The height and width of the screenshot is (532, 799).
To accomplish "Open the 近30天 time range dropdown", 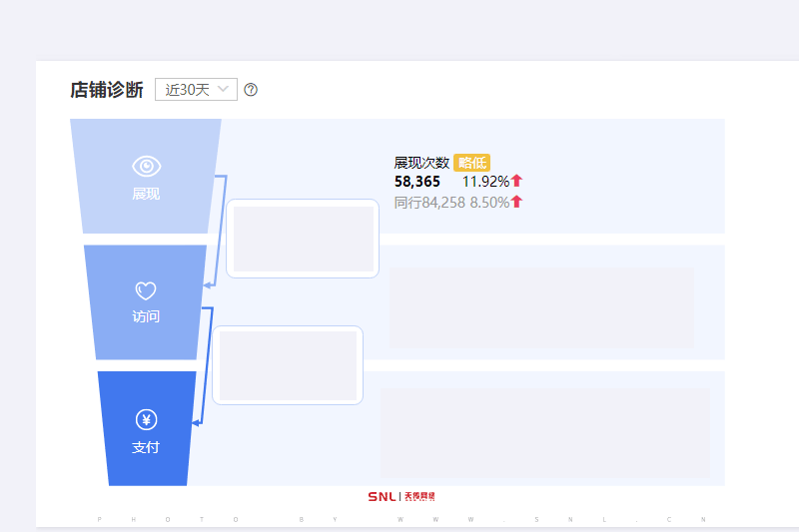I will click(x=196, y=90).
